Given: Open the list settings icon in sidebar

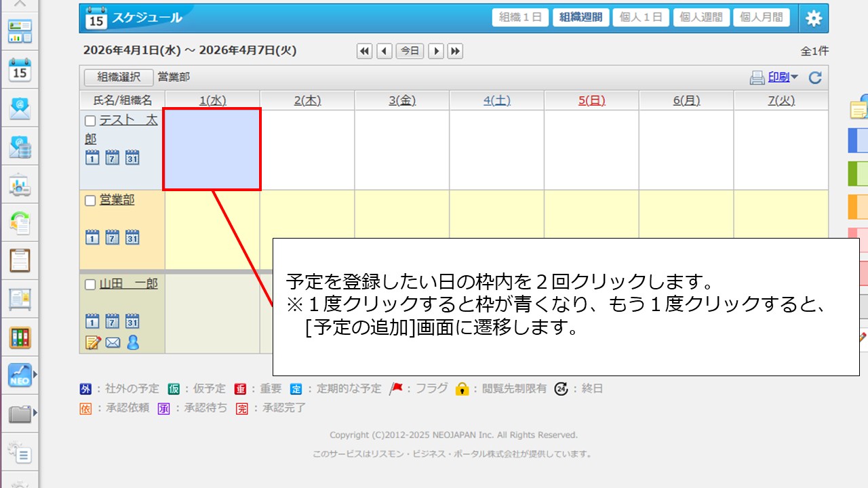Looking at the screenshot, I should tap(20, 451).
